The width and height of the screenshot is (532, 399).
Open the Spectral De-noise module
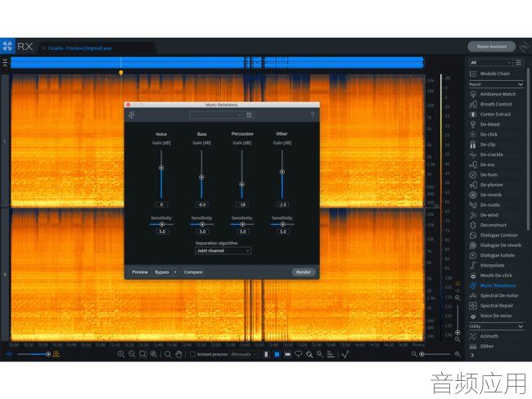point(494,296)
